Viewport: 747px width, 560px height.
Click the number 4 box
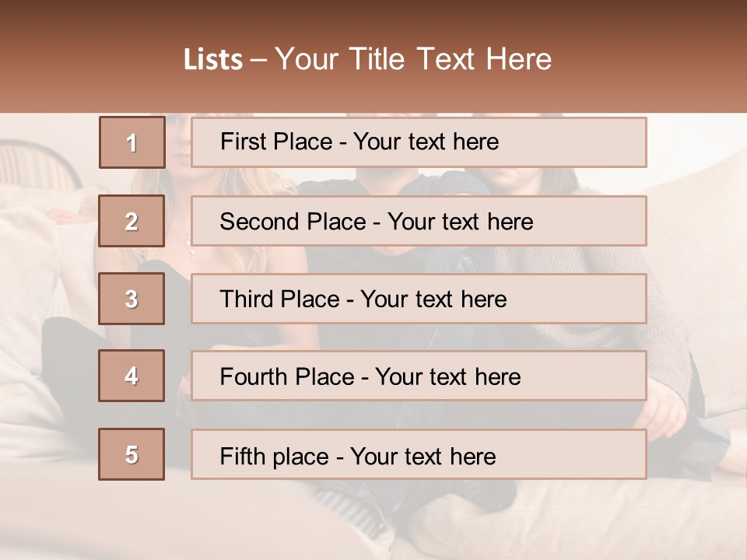(x=132, y=376)
